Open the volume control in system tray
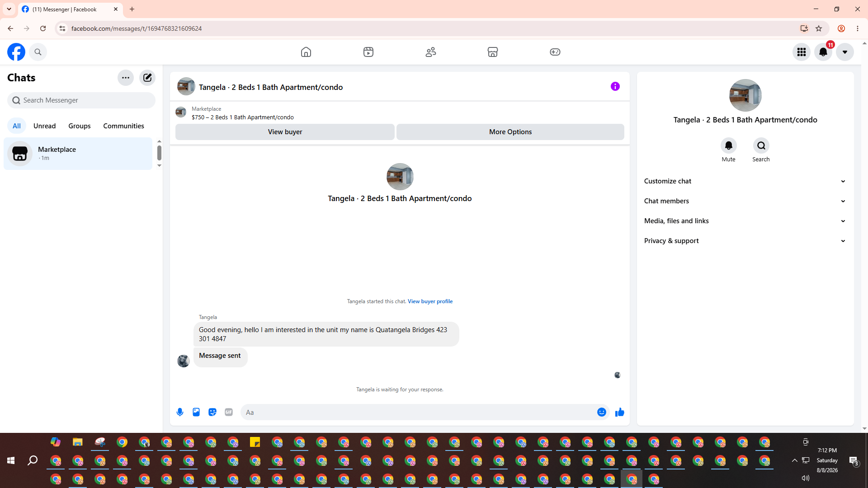868x488 pixels. tap(806, 478)
